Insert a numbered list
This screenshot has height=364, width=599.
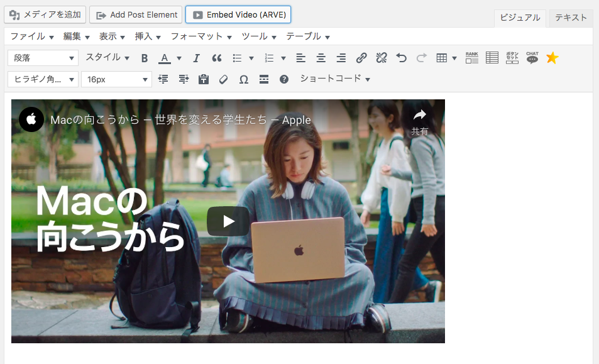[269, 58]
